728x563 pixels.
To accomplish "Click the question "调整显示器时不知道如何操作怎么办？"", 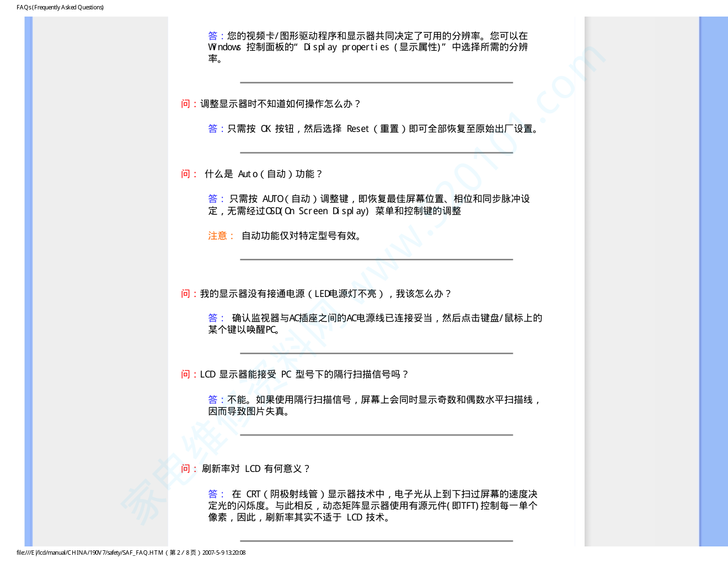I will 271,104.
